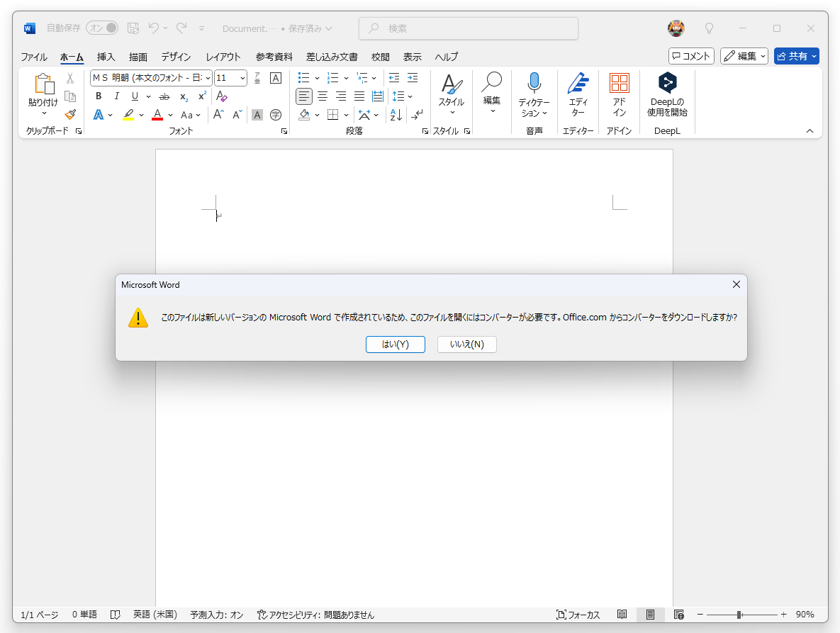Click the DeepLの使用を開始 icon
The width and height of the screenshot is (840, 633).
(667, 83)
